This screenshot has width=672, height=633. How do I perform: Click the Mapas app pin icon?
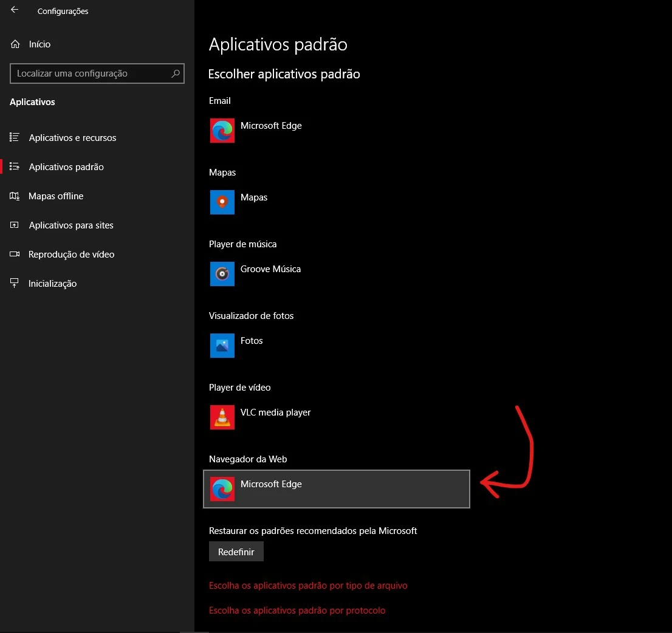[222, 202]
